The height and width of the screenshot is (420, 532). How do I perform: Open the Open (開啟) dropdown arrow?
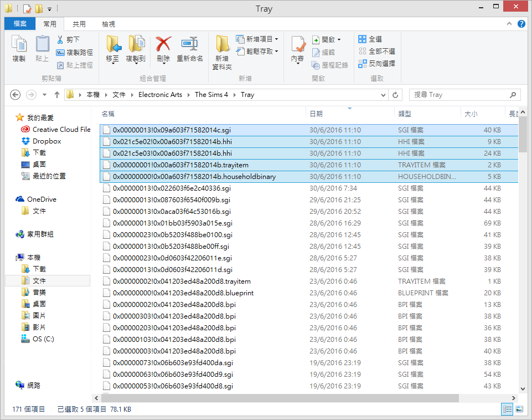[x=339, y=40]
